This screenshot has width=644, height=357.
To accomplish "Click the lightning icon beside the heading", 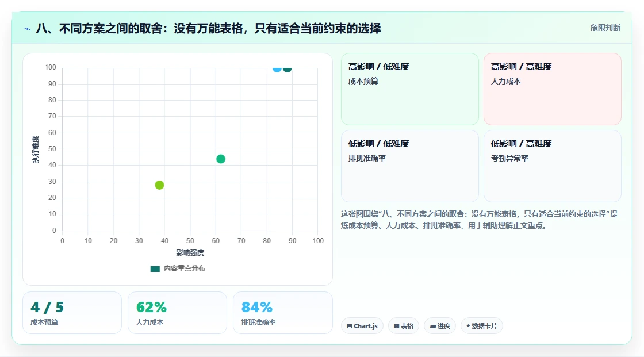I will point(28,29).
